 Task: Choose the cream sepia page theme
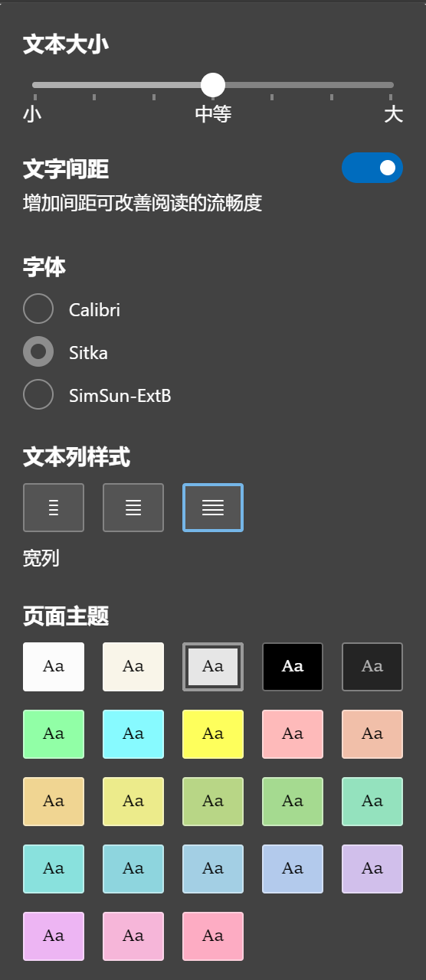(x=133, y=667)
